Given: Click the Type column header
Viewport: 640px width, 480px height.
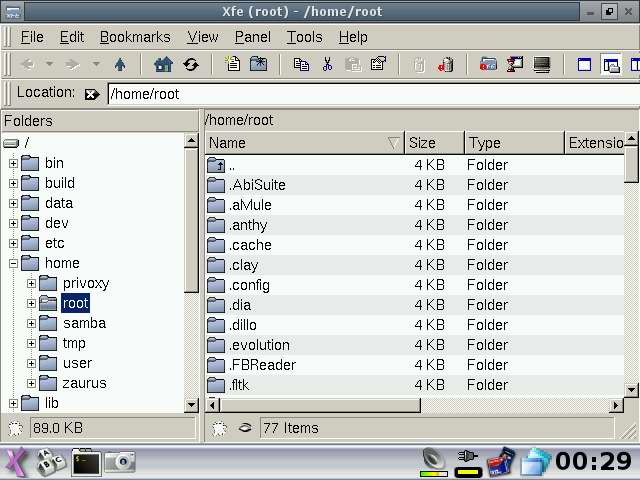Looking at the screenshot, I should [513, 143].
